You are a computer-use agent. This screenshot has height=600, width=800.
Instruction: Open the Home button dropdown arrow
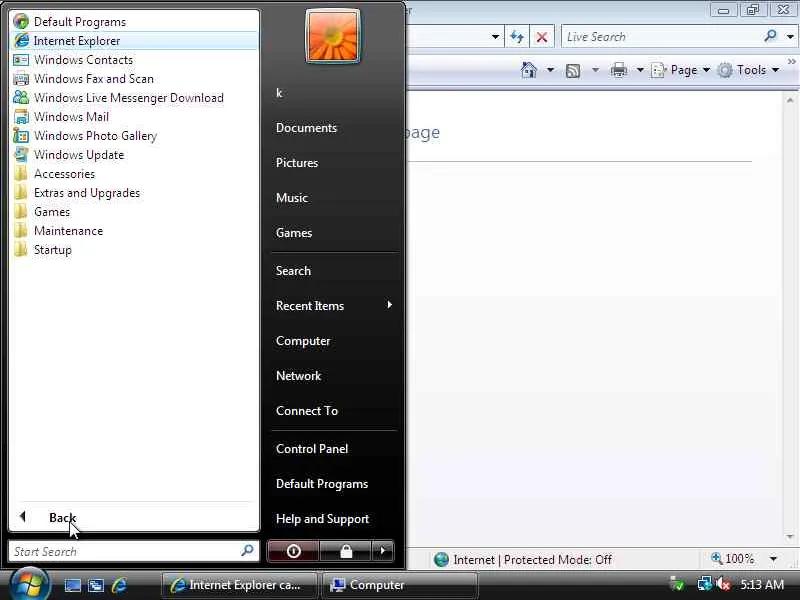[550, 70]
